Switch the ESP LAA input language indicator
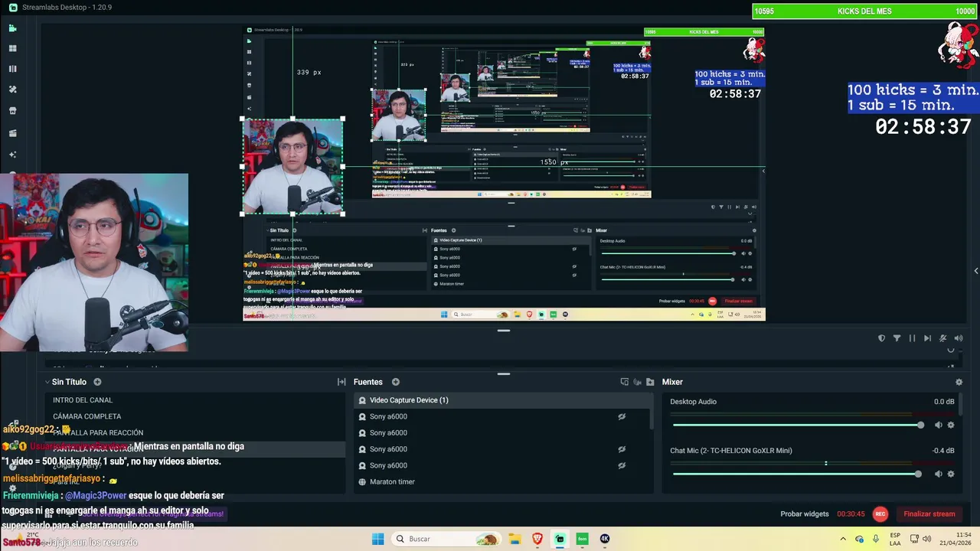Viewport: 980px width, 551px height. pos(895,539)
